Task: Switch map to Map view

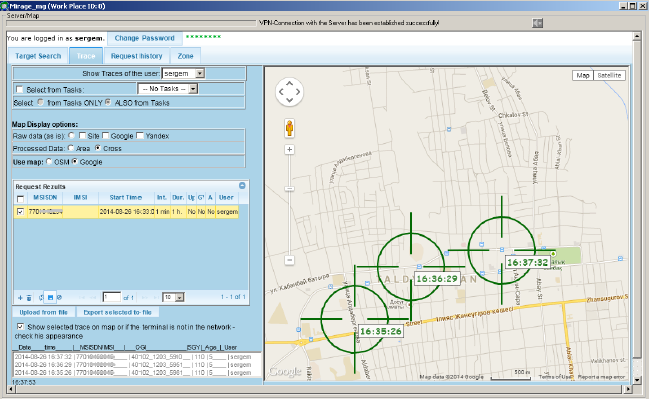Action: coord(583,75)
